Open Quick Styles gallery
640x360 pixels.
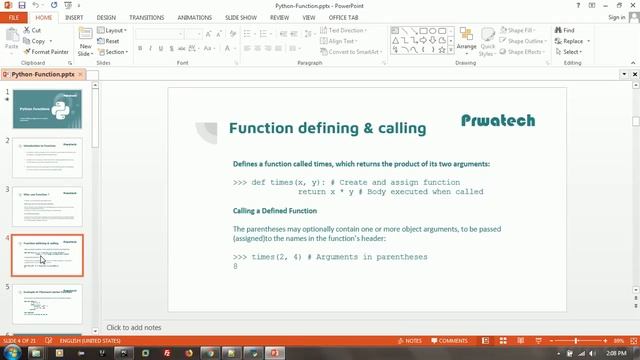(x=487, y=42)
